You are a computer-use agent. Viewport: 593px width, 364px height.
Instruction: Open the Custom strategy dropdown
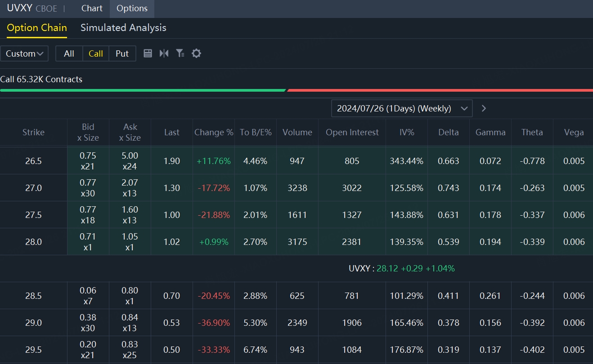(25, 53)
